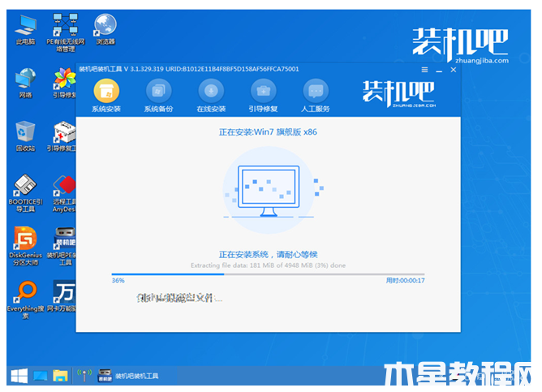Launch Everything搜索 desktop shortcut
Viewport: 542px width, 392px height.
pos(26,299)
